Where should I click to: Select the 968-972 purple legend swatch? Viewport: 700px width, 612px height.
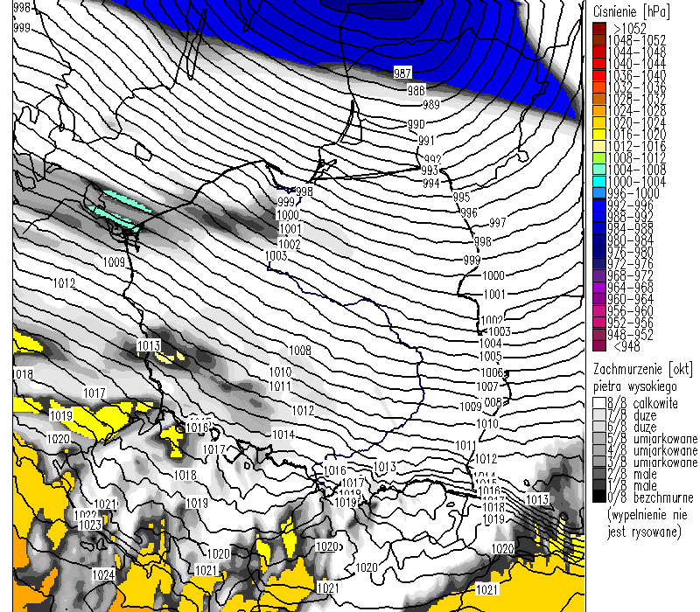coord(599,275)
